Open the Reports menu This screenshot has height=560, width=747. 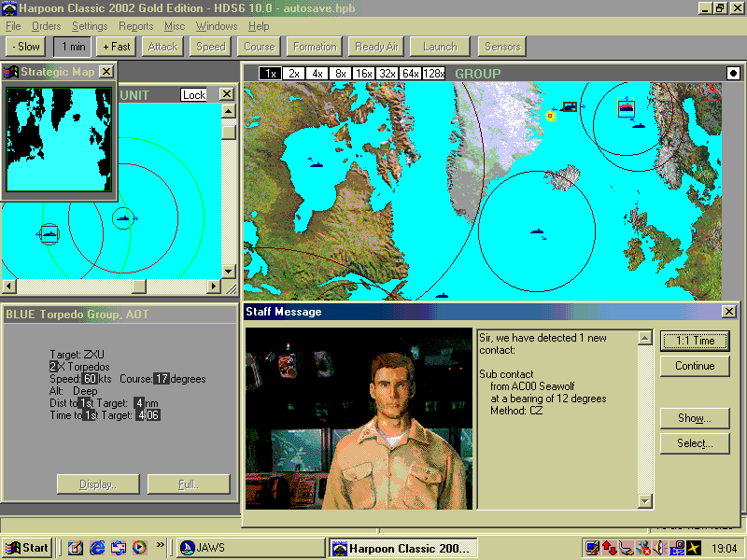(135, 26)
